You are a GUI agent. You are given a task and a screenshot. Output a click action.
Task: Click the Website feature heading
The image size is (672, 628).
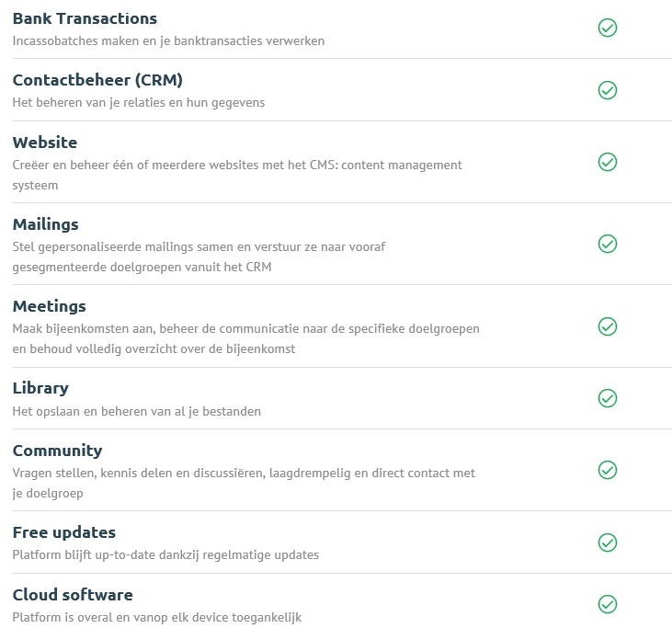[x=45, y=143]
